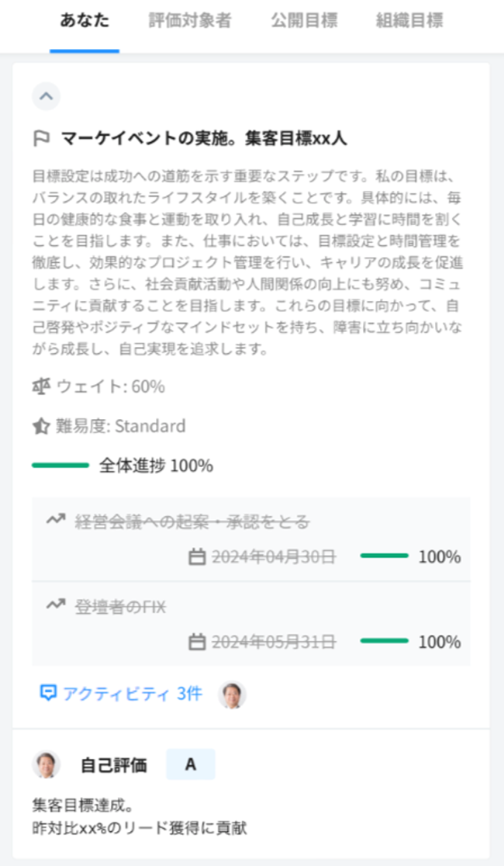
Task: Click the self-evaluation grade A badge
Action: 191,764
